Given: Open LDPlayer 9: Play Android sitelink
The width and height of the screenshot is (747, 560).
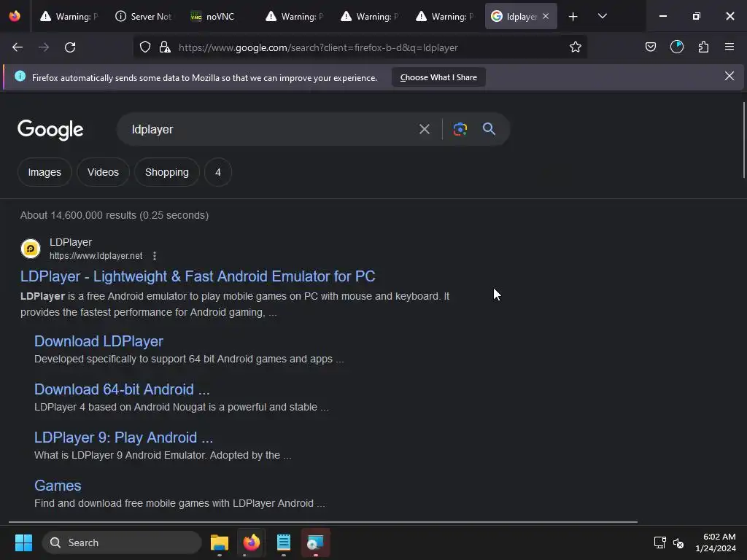Looking at the screenshot, I should [x=123, y=437].
